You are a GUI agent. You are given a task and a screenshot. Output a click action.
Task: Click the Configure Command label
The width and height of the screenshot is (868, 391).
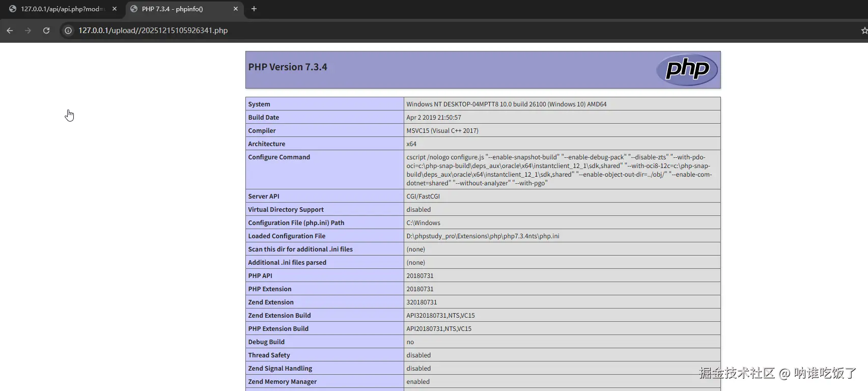tap(279, 157)
